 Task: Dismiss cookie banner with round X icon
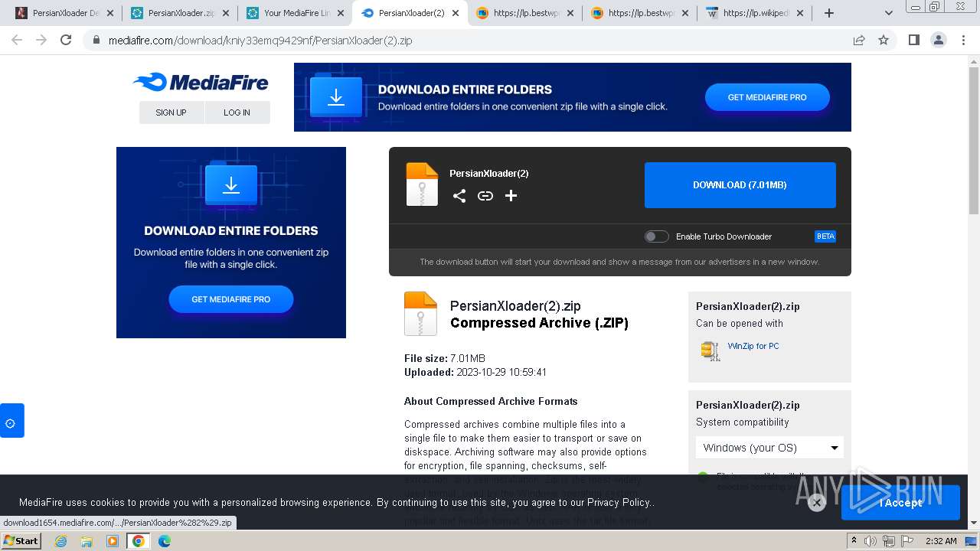(817, 503)
